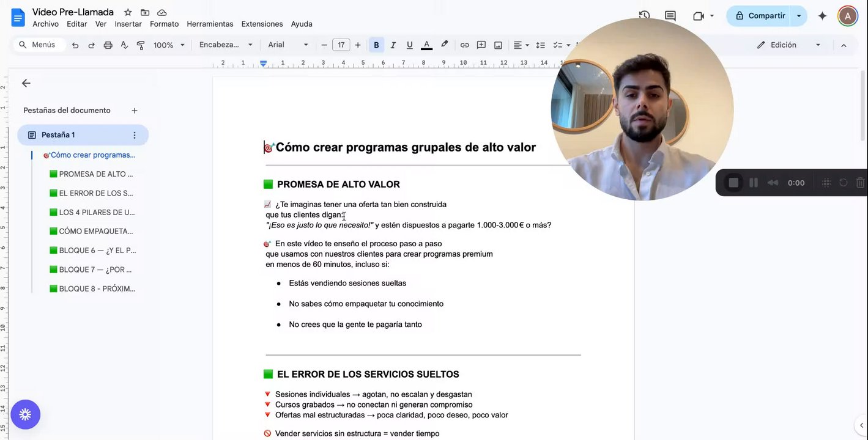The height and width of the screenshot is (440, 868).
Task: Open the Encabezado paragraph style dropdown
Action: click(x=226, y=45)
